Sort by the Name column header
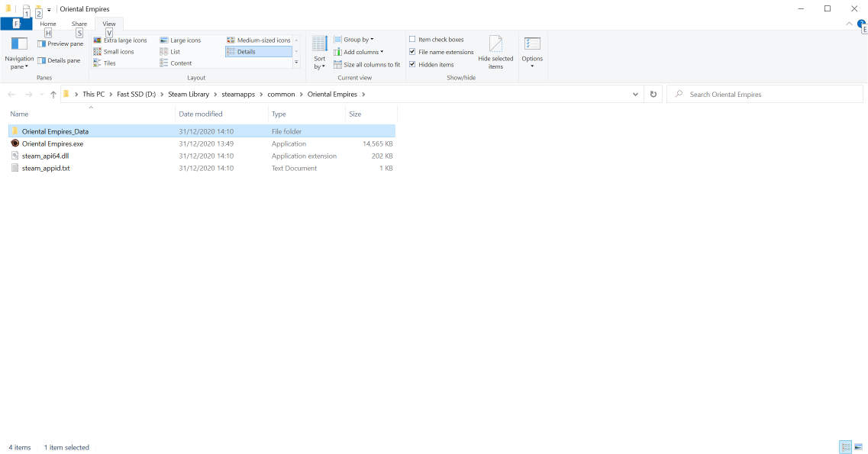868x454 pixels. coord(92,114)
